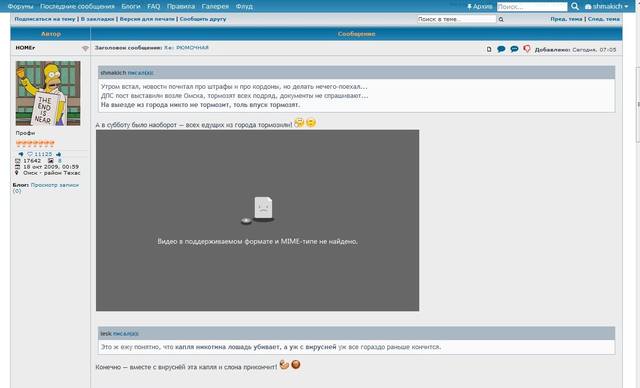The width and height of the screenshot is (640, 388).
Task: Go to След. тема
Action: [x=604, y=19]
